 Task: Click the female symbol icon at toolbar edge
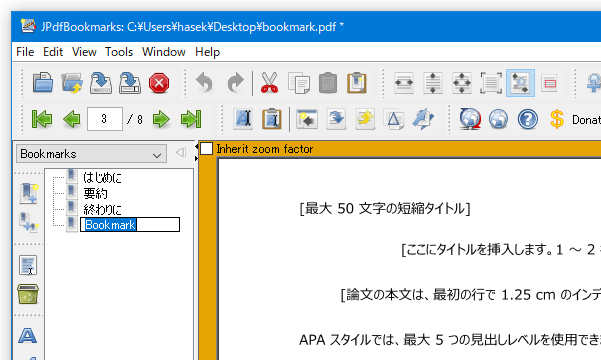pos(593,83)
